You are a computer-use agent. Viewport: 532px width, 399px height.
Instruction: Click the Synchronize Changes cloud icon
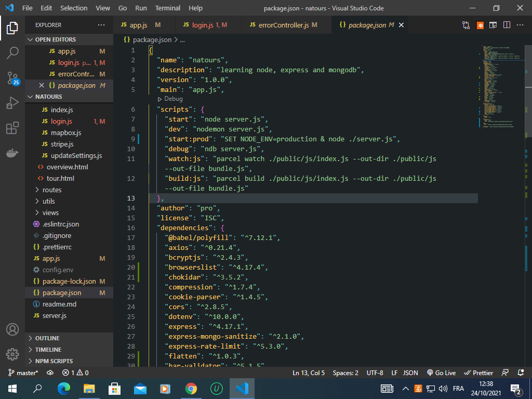(x=50, y=373)
